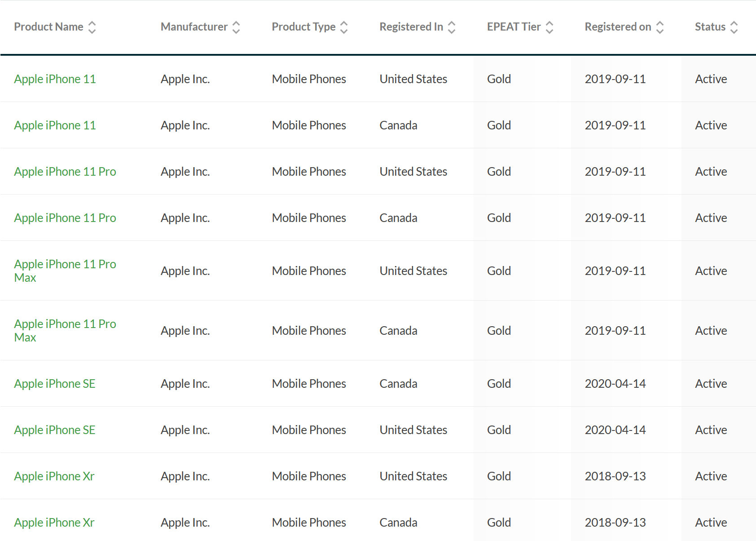Select 2019-09-11 in iPhone 11 United States row
Viewport: 756px width, 541px height.
(x=615, y=79)
